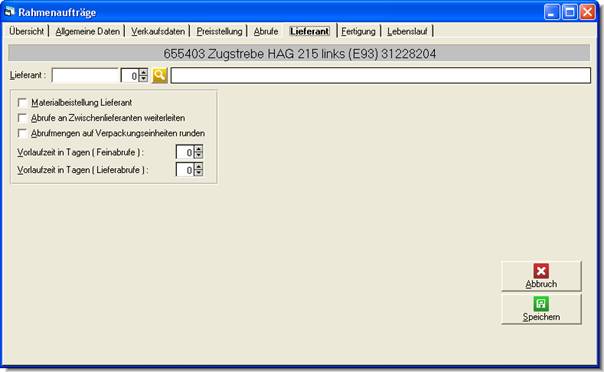The height and width of the screenshot is (372, 604).
Task: Click the Rahmenaufträge app icon in title bar
Action: tap(9, 12)
